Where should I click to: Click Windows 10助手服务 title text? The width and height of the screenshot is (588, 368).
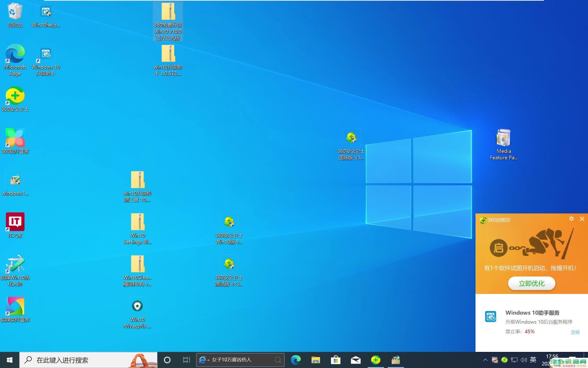[532, 313]
